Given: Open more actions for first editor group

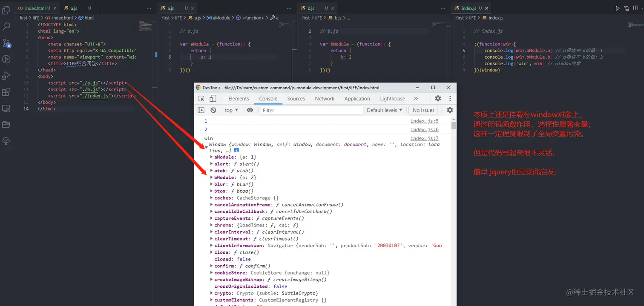Looking at the screenshot, I should [149, 8].
